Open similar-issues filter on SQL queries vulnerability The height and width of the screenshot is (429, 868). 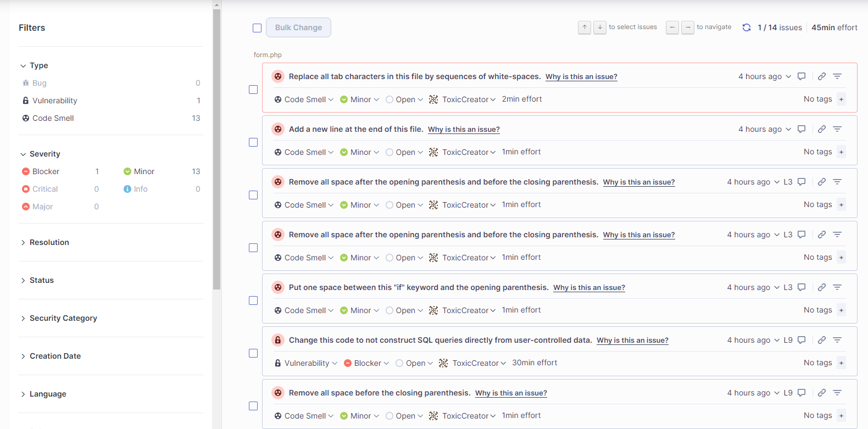[x=837, y=340]
